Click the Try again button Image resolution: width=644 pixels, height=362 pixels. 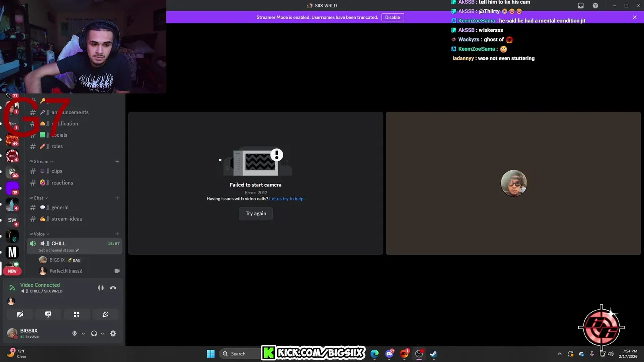[x=256, y=213]
